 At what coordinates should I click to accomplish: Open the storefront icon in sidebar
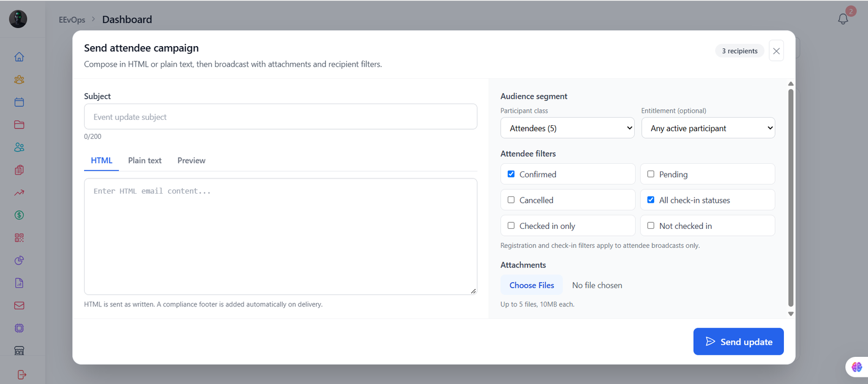(19, 351)
